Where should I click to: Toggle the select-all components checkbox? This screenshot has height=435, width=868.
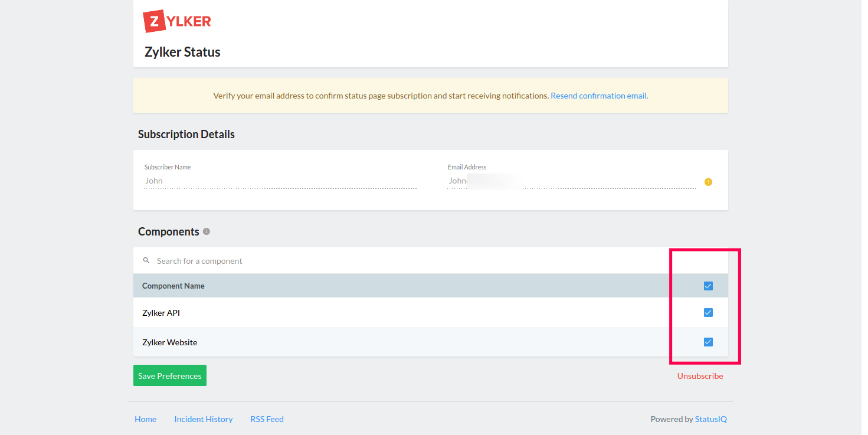(x=708, y=286)
